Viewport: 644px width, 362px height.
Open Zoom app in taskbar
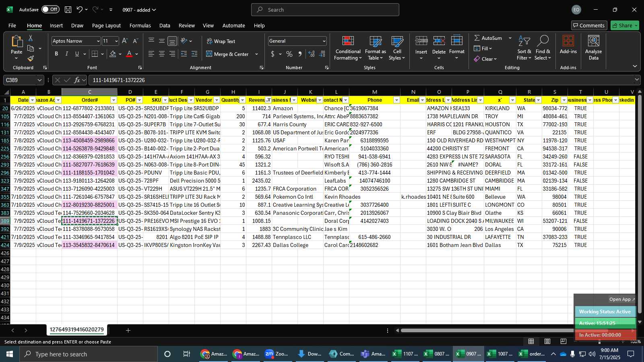[277, 354]
